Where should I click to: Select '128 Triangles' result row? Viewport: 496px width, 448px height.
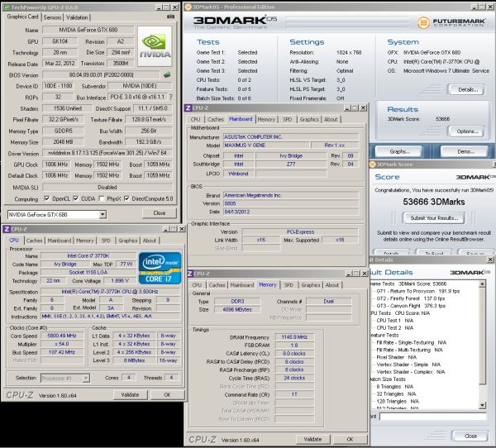(398, 401)
